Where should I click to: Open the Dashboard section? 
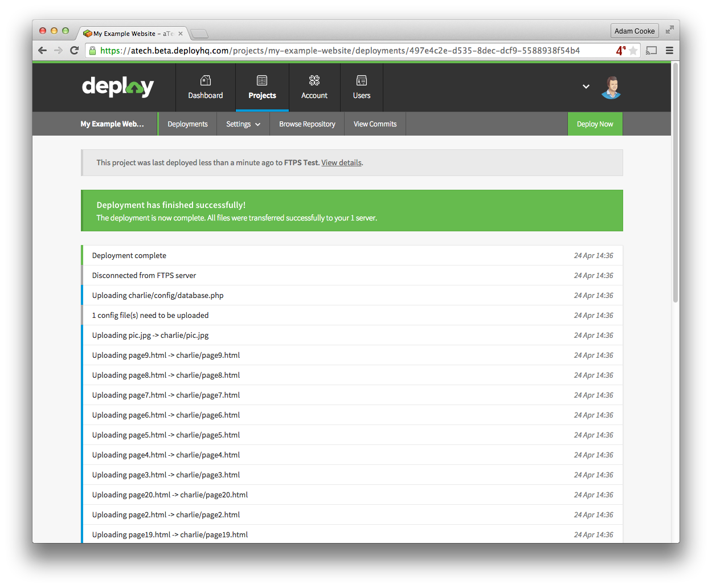[x=205, y=87]
